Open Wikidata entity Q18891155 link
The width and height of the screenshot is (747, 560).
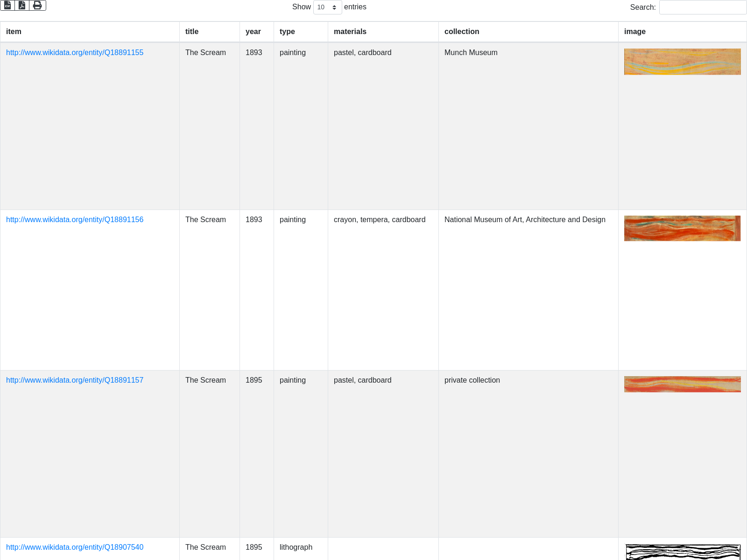(x=75, y=53)
